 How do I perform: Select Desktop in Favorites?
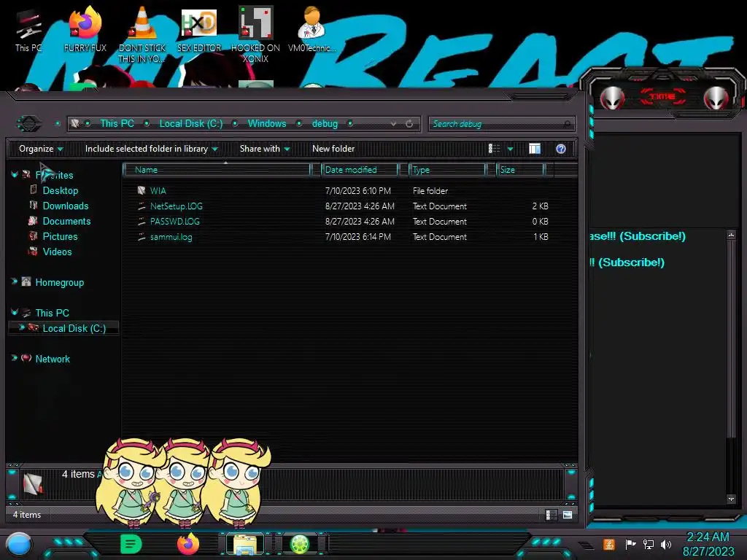click(x=61, y=190)
